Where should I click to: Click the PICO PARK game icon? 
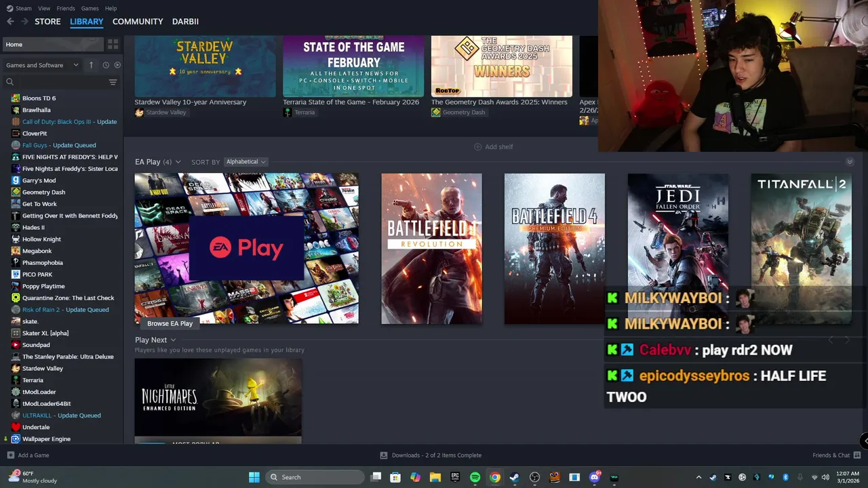(x=16, y=274)
